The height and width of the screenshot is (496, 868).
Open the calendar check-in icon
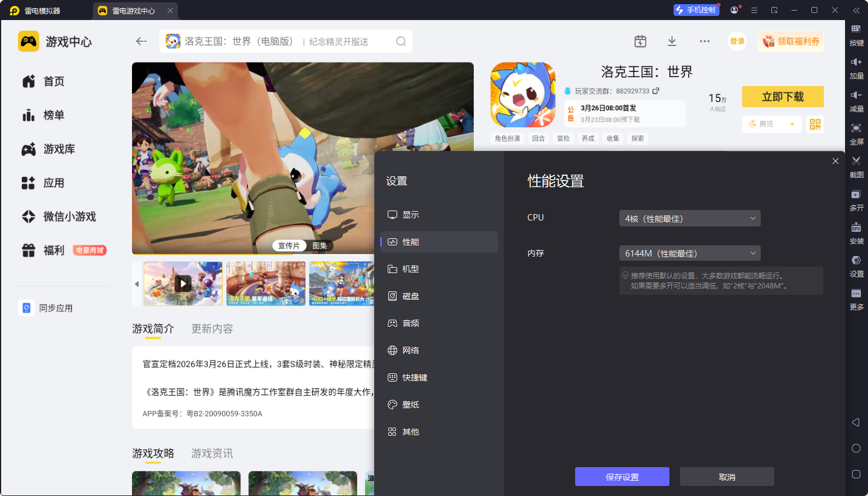[641, 41]
